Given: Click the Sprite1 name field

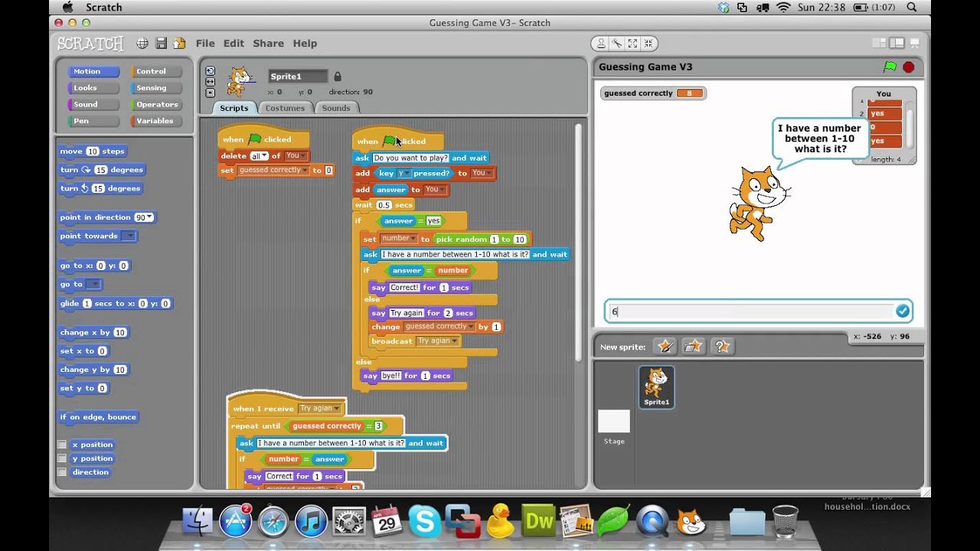Looking at the screenshot, I should click(298, 77).
